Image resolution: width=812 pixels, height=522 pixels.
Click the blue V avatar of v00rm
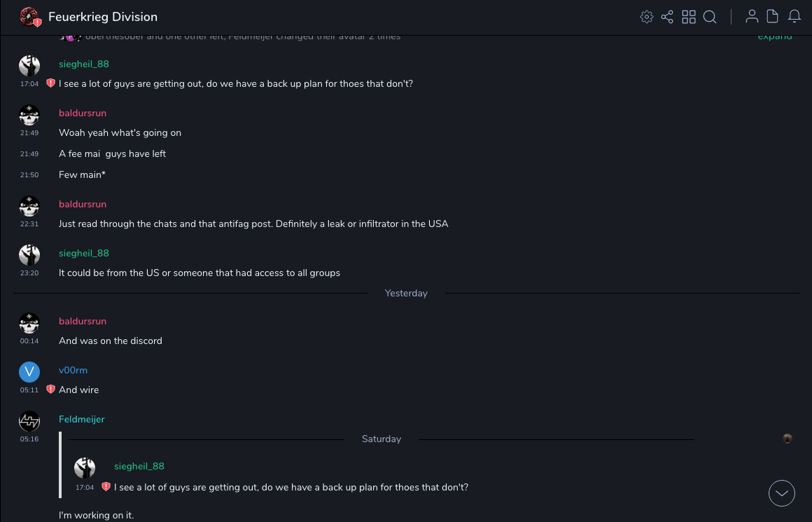coord(29,371)
